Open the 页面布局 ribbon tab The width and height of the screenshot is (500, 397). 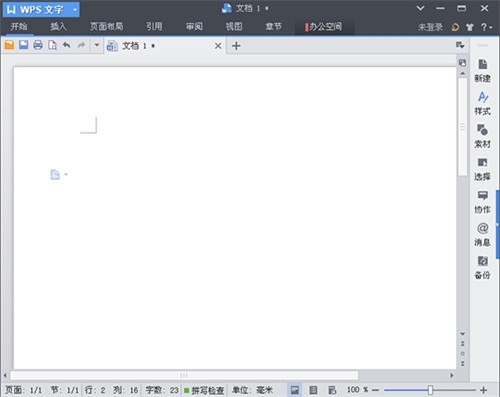(x=106, y=26)
